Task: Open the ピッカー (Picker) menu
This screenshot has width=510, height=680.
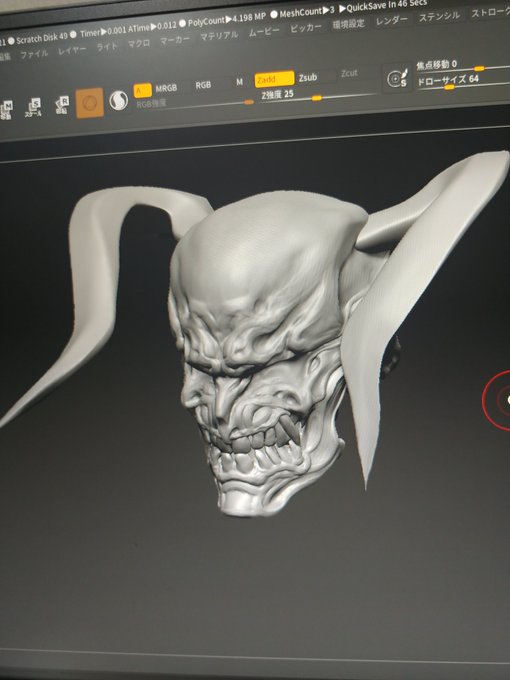Action: [306, 27]
